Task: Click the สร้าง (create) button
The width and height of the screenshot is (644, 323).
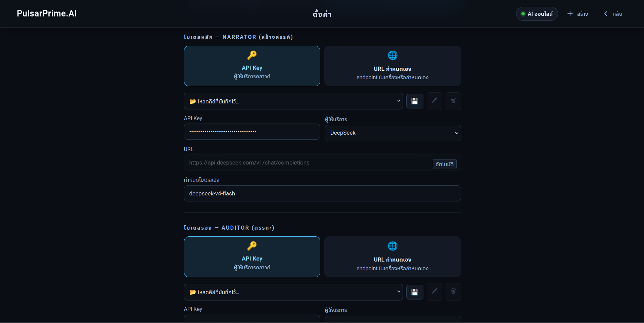Action: [578, 14]
